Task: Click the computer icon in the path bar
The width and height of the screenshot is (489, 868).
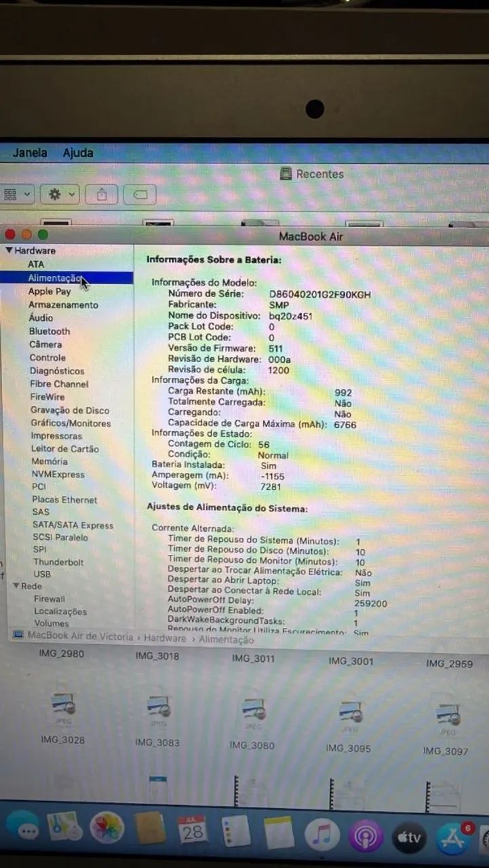Action: [18, 635]
